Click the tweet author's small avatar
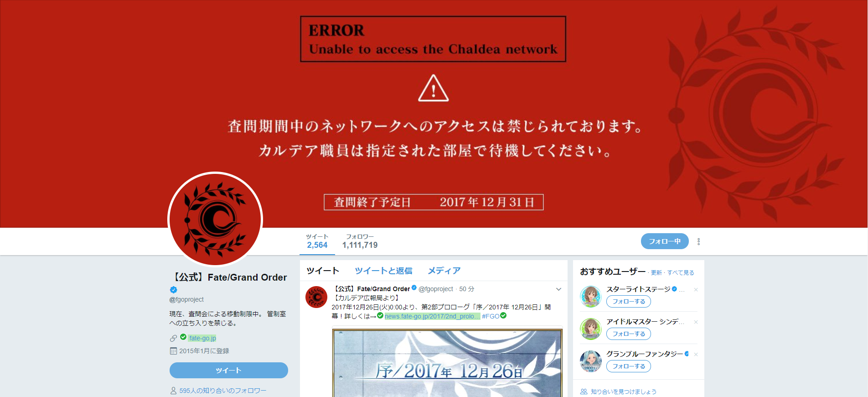868x397 pixels. (316, 297)
